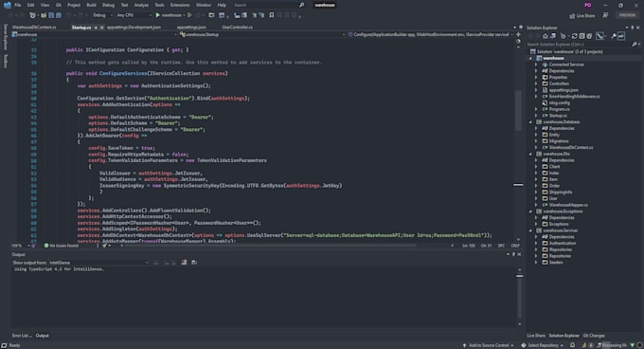
Task: Collapse the warehouse project node
Action: tap(530, 59)
